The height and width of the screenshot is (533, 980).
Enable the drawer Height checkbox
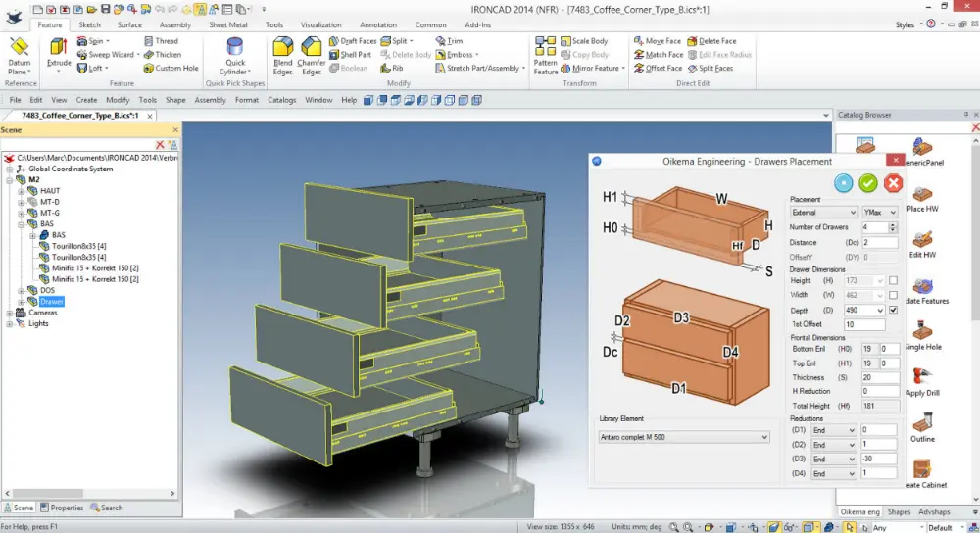coord(893,281)
